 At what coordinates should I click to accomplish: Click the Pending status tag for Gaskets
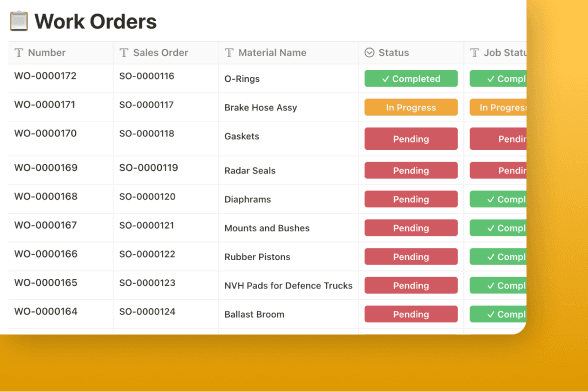tap(411, 139)
